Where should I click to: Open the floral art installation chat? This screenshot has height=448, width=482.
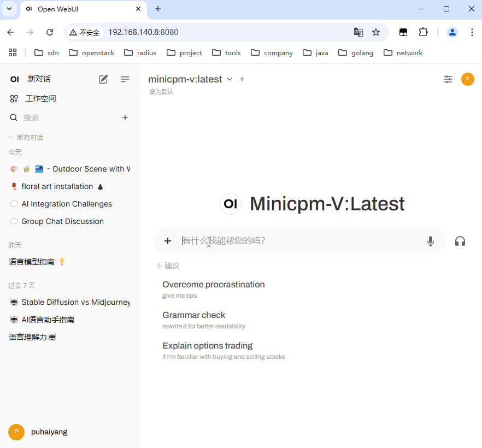pos(70,186)
